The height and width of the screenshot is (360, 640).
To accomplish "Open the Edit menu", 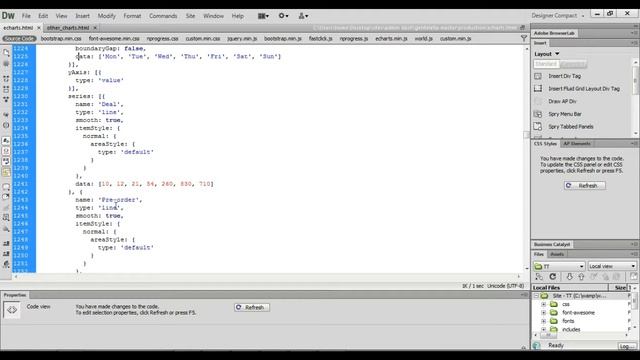I will click(43, 16).
